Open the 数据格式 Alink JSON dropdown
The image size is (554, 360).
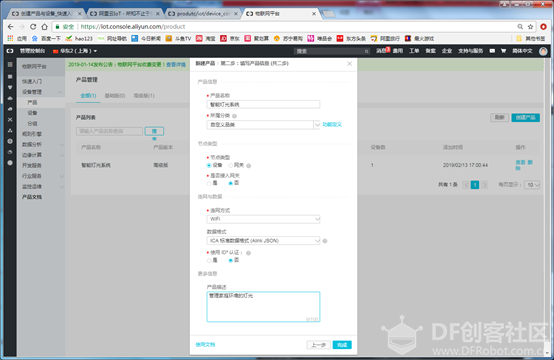pos(263,241)
